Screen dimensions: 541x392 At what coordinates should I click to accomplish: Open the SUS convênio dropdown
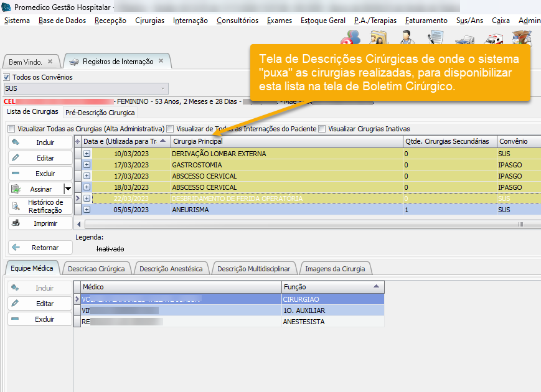point(163,88)
